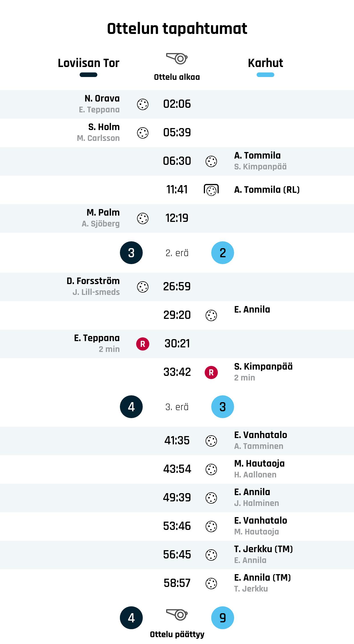Click the red penalty icon at 33:42
Image resolution: width=354 pixels, height=644 pixels.
[x=211, y=372]
